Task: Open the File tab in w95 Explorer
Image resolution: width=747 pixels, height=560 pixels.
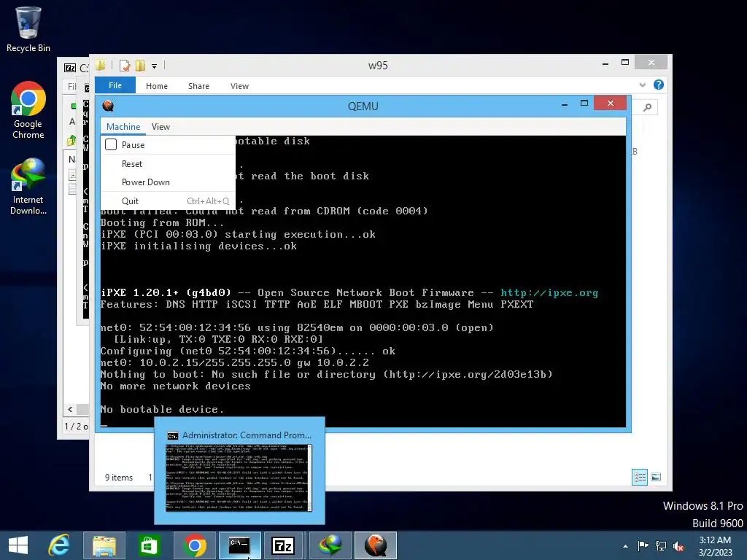Action: (115, 85)
